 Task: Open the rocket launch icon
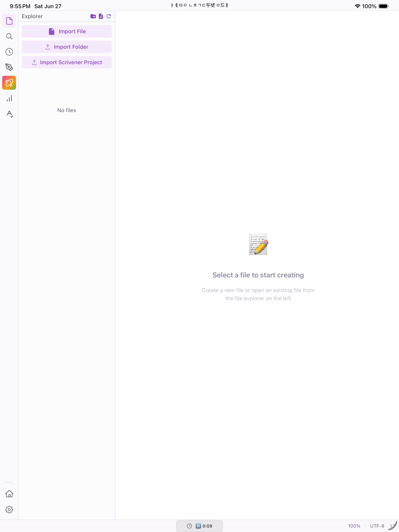click(9, 83)
